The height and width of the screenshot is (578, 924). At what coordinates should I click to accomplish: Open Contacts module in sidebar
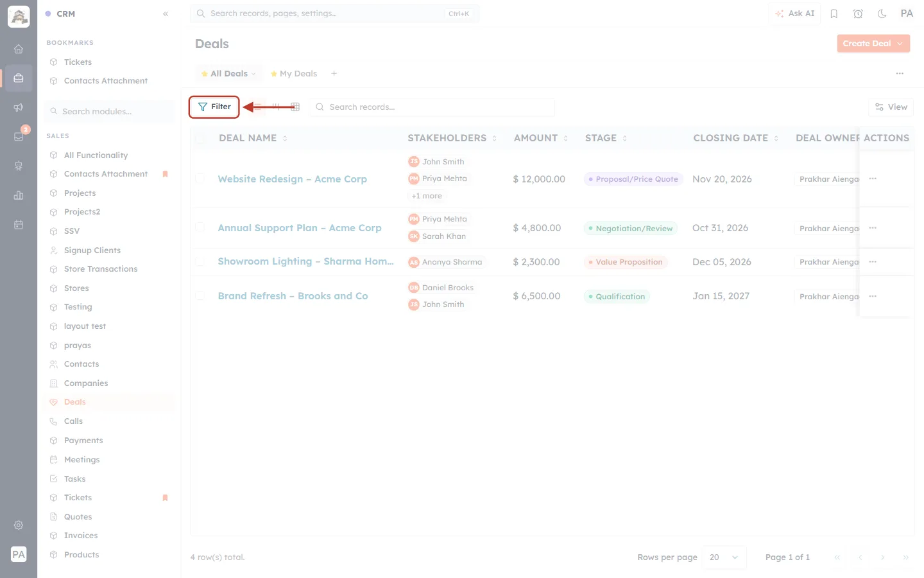click(x=81, y=364)
